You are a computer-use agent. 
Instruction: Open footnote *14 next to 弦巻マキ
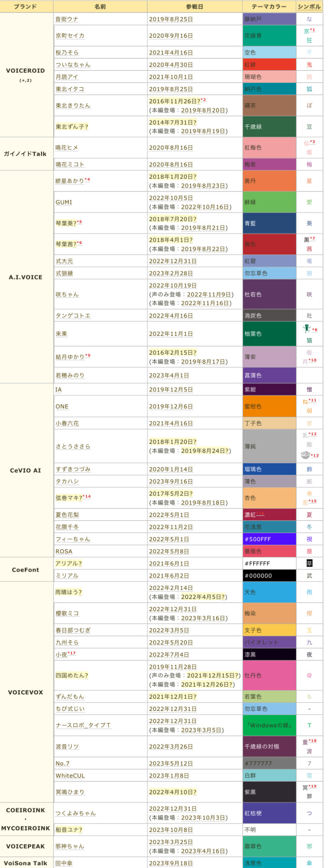tap(86, 496)
